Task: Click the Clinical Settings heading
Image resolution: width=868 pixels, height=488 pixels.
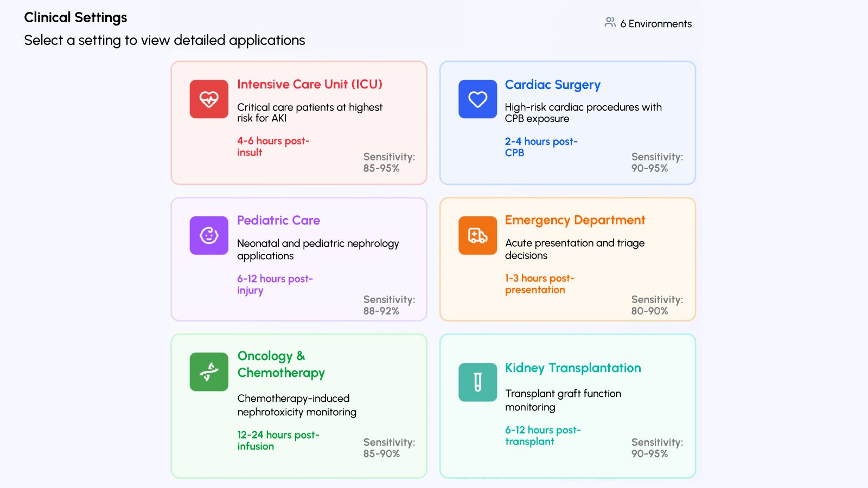Action: pyautogui.click(x=75, y=17)
